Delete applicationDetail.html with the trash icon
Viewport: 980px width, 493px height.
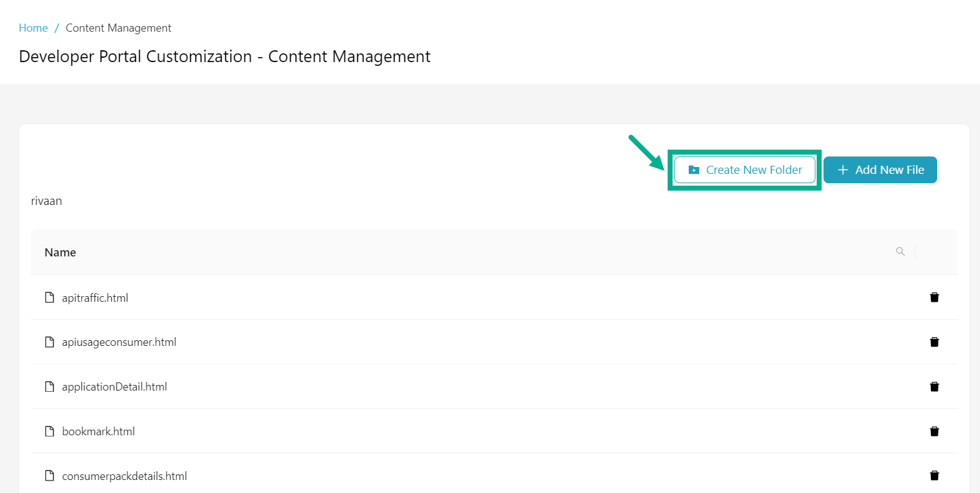[x=934, y=386]
